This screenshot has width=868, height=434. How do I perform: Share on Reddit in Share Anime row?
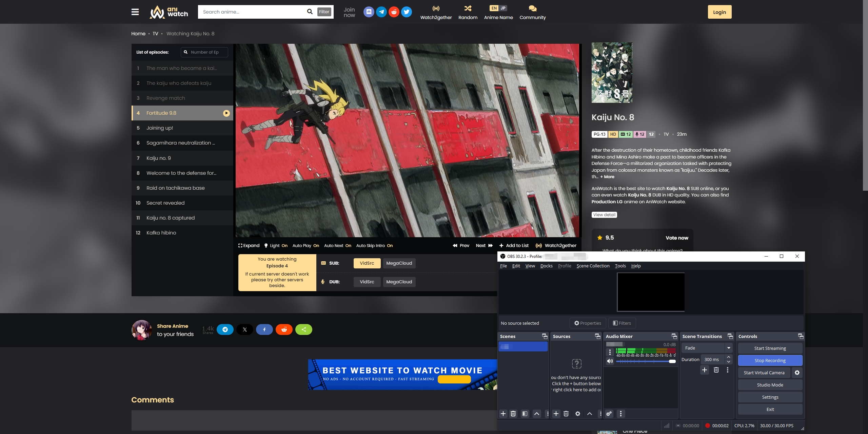point(284,329)
